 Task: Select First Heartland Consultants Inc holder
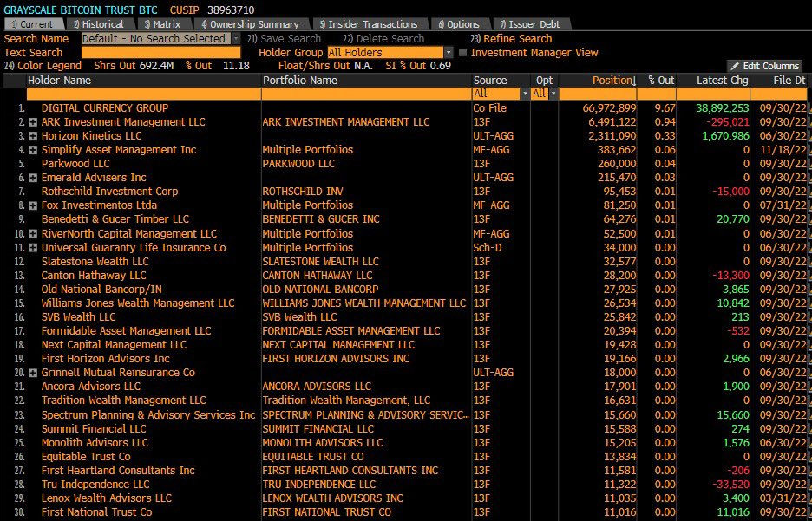(118, 471)
